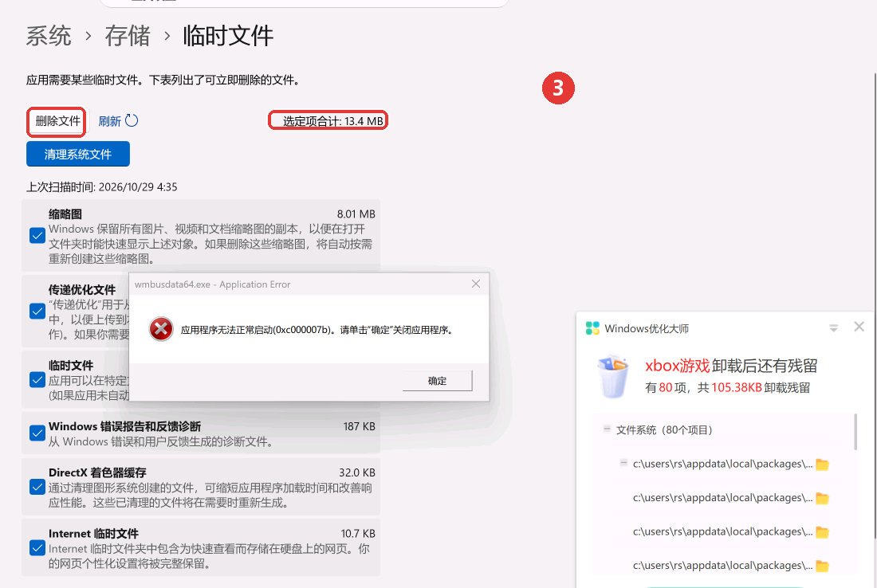Click the Windows优化大师 logo icon

tap(592, 328)
